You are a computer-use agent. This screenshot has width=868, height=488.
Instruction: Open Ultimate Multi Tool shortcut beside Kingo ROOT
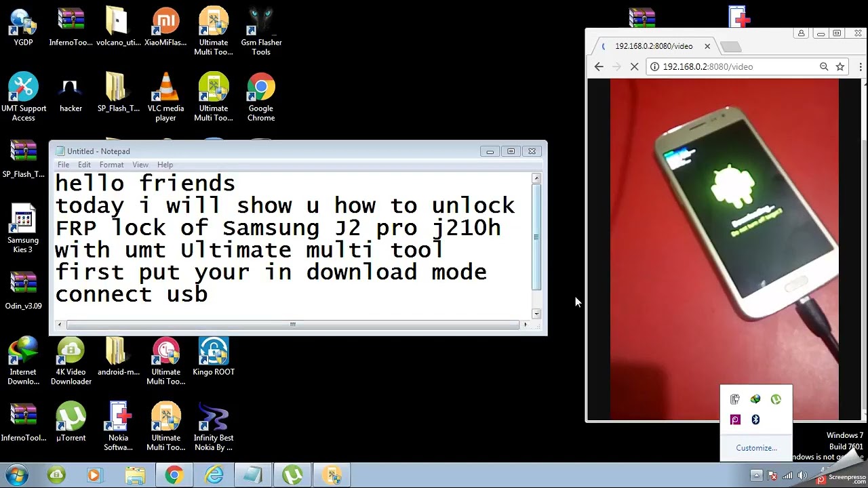click(x=165, y=361)
